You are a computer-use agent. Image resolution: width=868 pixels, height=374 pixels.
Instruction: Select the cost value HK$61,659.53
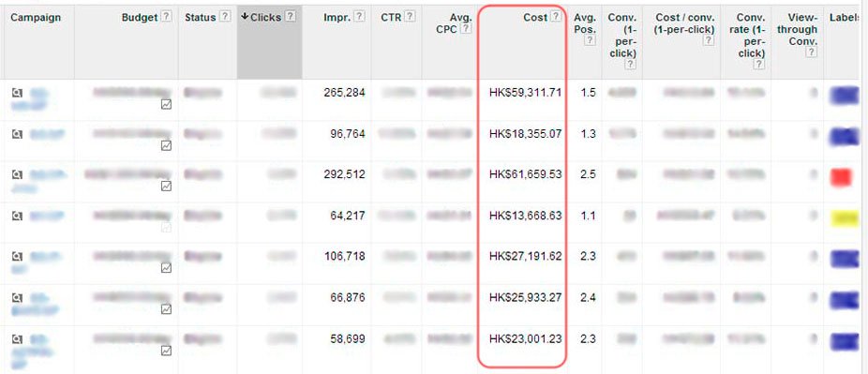pyautogui.click(x=525, y=175)
